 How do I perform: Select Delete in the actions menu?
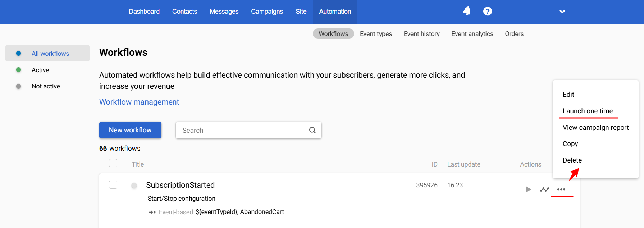tap(572, 160)
